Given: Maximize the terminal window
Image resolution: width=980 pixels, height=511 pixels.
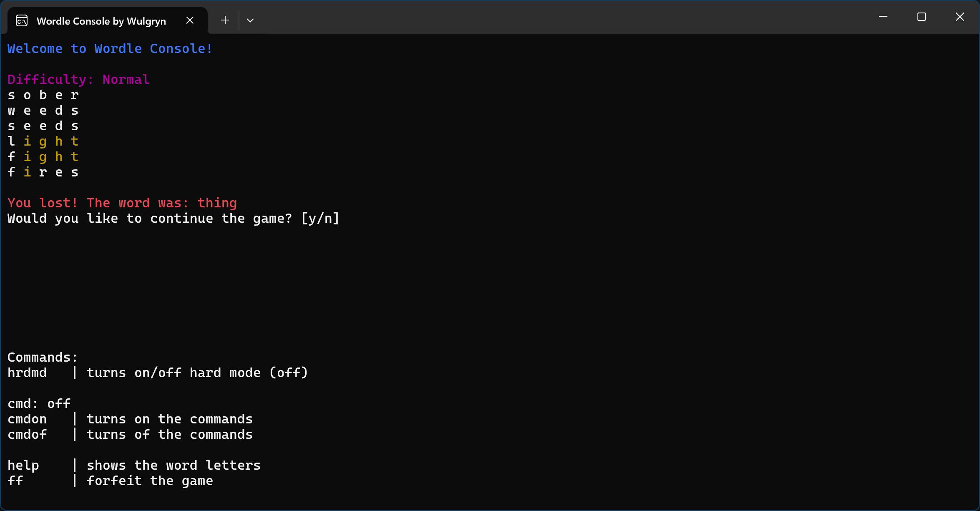Looking at the screenshot, I should [x=921, y=17].
